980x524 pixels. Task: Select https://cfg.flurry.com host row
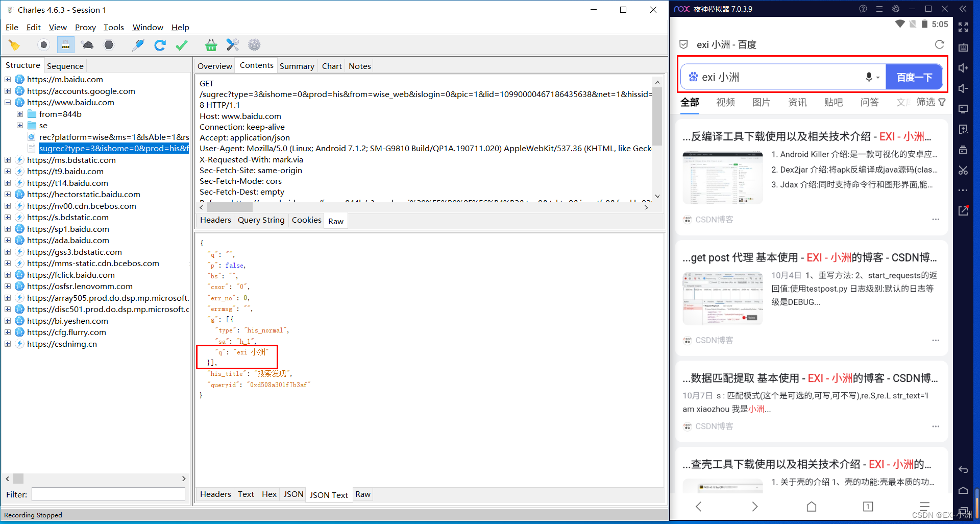point(66,332)
